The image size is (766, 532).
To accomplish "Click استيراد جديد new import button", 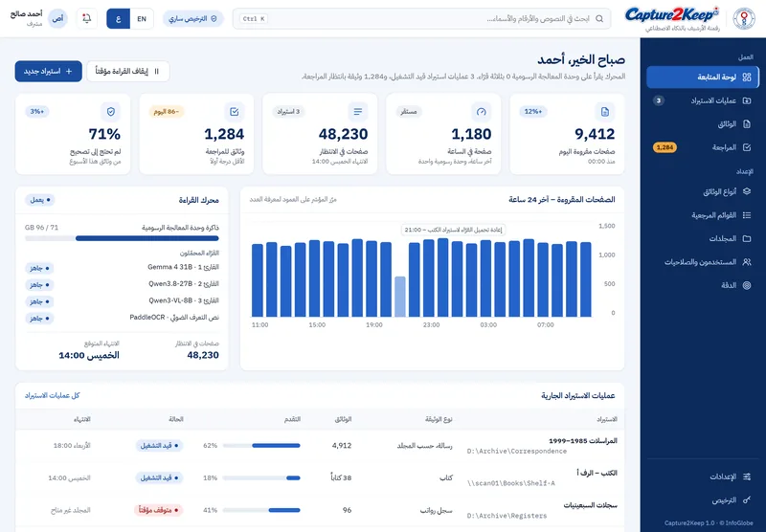I will point(49,71).
